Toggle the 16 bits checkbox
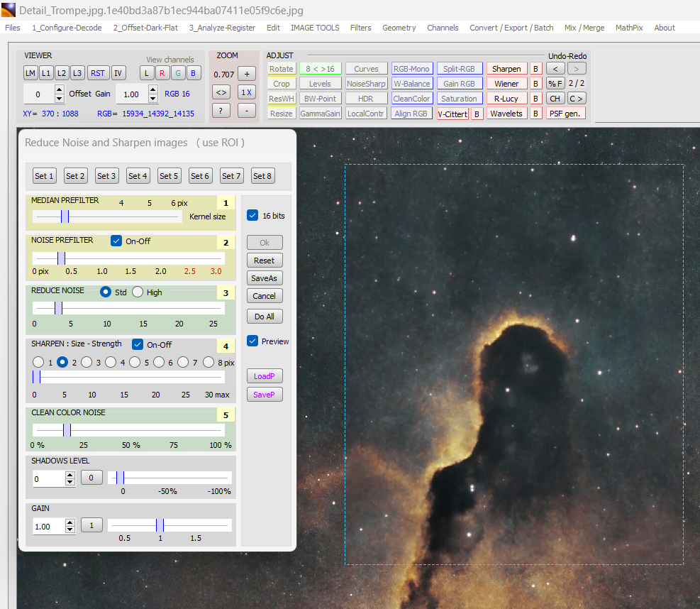Screen dimensions: 700x609 click(252, 215)
